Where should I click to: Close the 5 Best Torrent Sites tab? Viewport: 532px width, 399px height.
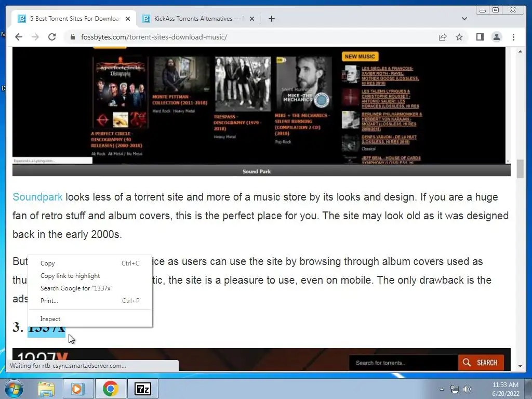tap(128, 19)
